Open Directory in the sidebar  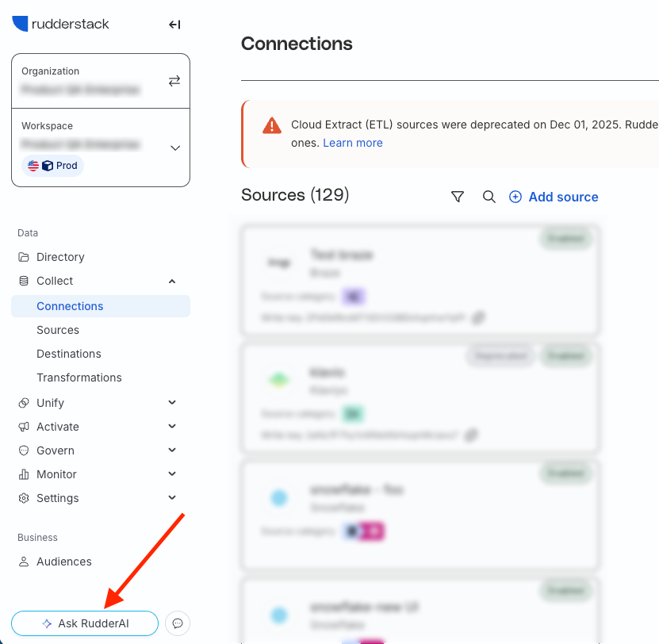60,257
